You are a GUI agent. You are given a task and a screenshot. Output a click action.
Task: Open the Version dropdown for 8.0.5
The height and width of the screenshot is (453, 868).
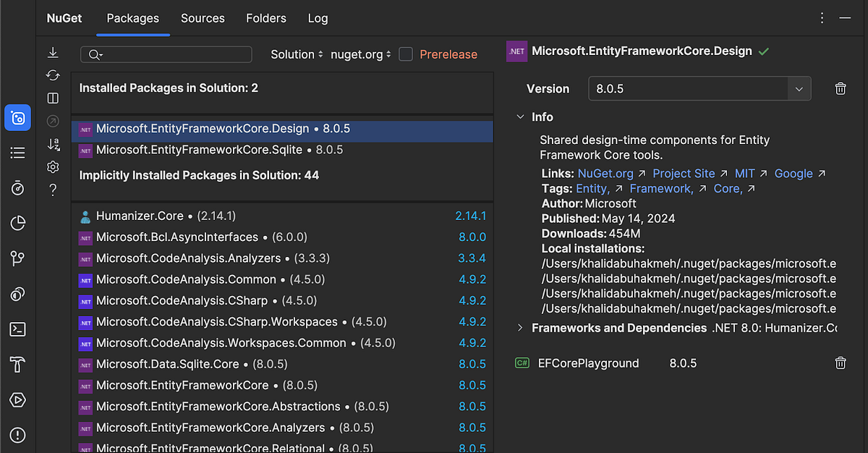coord(799,88)
